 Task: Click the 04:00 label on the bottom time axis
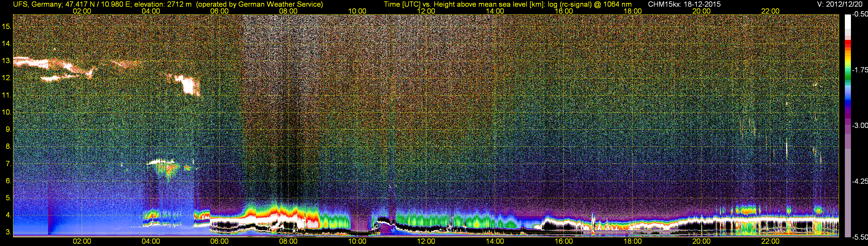pos(151,242)
